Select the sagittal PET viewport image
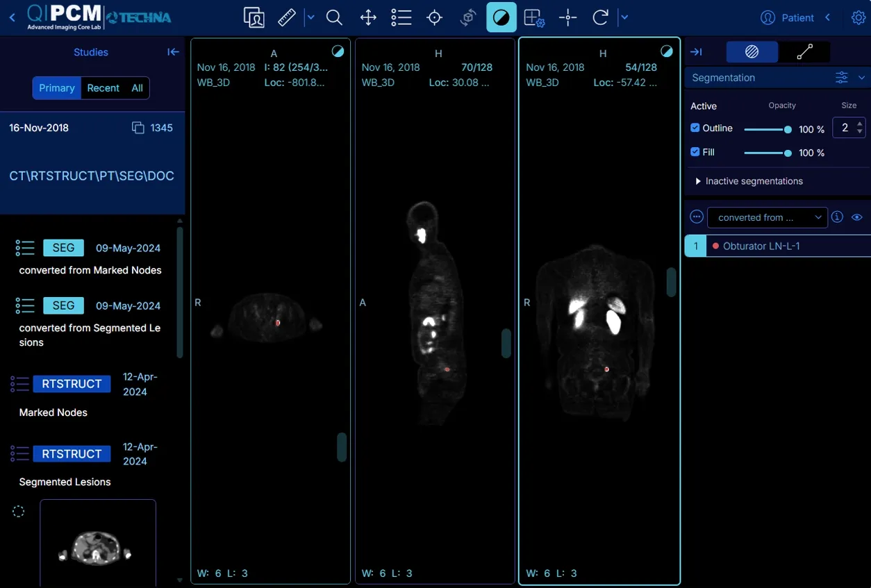 tap(435, 312)
